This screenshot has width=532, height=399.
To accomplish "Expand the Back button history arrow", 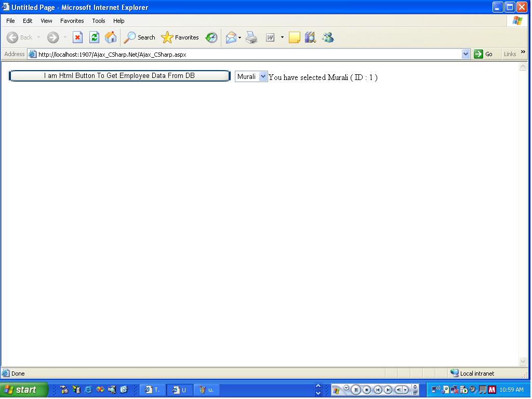I will (x=38, y=37).
